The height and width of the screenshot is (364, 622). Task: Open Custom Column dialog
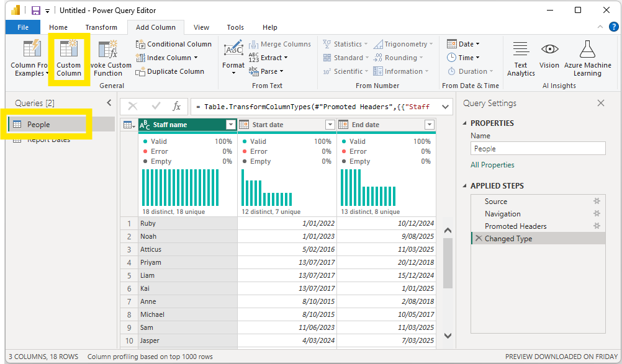tap(69, 58)
